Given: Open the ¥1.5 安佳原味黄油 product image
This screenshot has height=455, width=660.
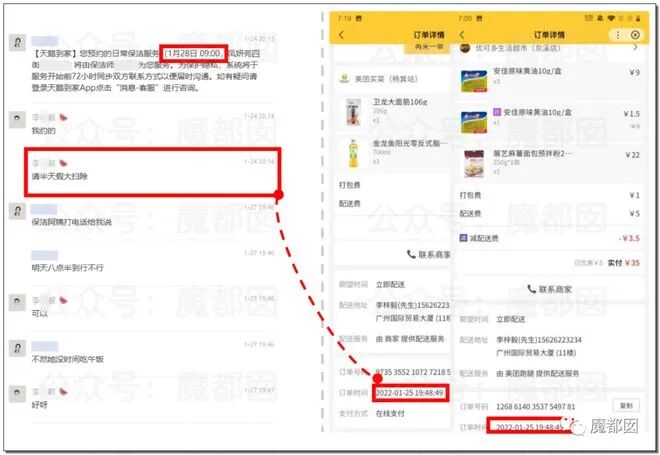Looking at the screenshot, I should [x=474, y=122].
